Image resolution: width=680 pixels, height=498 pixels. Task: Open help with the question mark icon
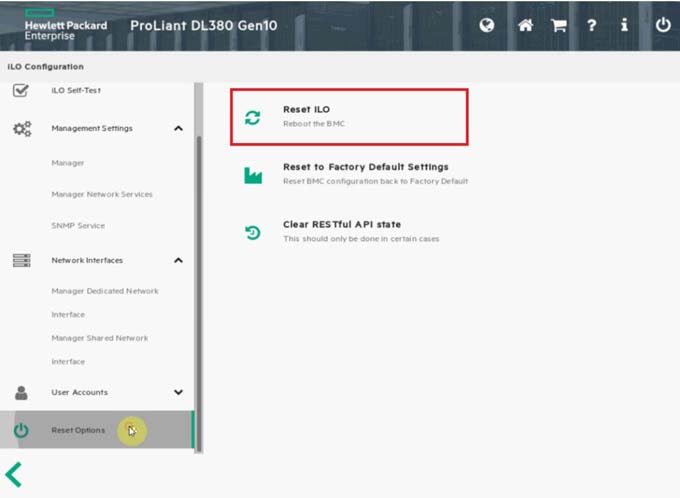592,25
